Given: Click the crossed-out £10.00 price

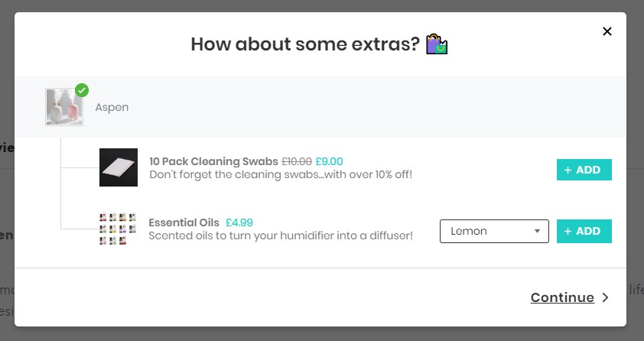Looking at the screenshot, I should point(297,161).
